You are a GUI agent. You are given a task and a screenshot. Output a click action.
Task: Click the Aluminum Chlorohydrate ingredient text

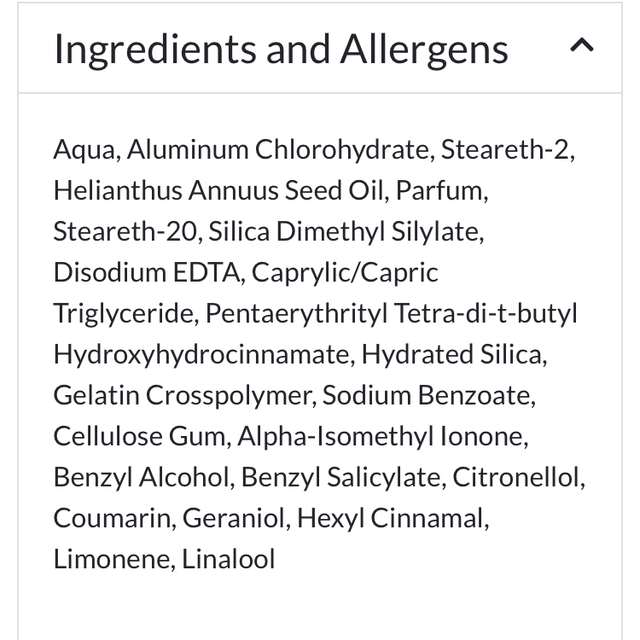pos(279,150)
